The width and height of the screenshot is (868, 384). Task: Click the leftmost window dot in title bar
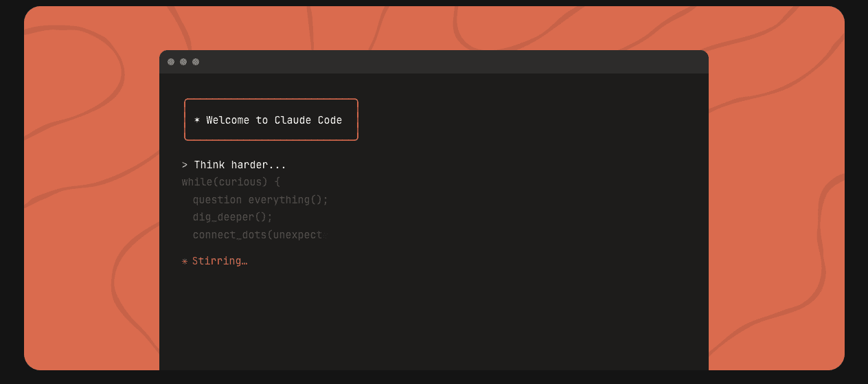click(x=171, y=62)
